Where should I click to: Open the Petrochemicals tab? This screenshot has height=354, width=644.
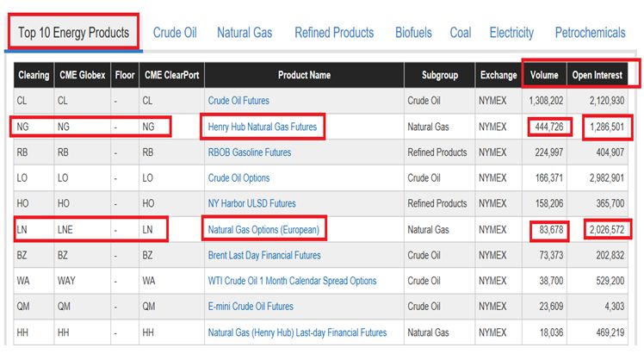590,33
